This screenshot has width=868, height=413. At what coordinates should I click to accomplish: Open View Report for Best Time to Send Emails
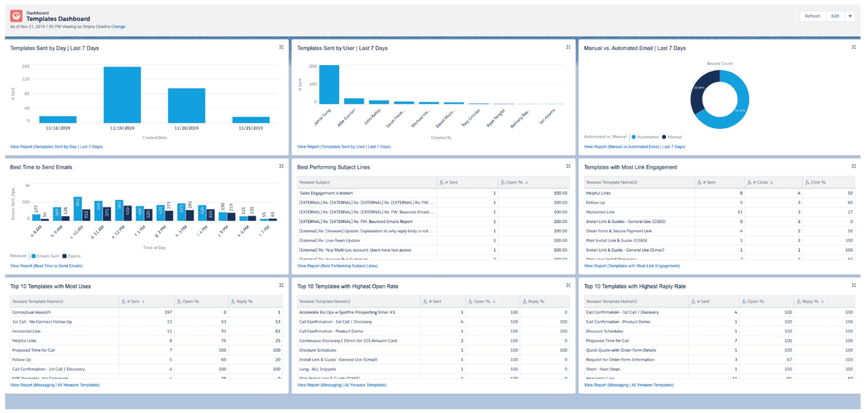(x=47, y=267)
